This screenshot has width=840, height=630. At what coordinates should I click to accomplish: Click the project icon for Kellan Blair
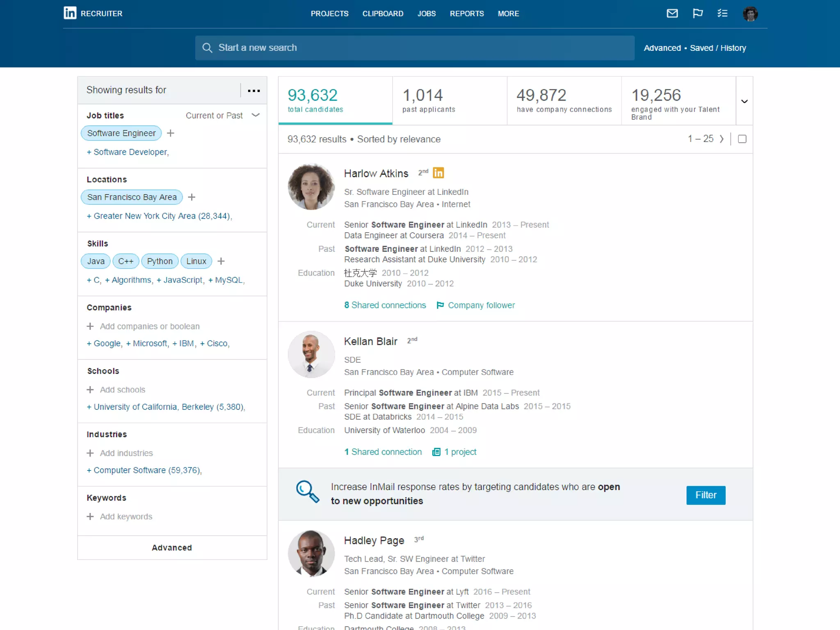tap(436, 452)
